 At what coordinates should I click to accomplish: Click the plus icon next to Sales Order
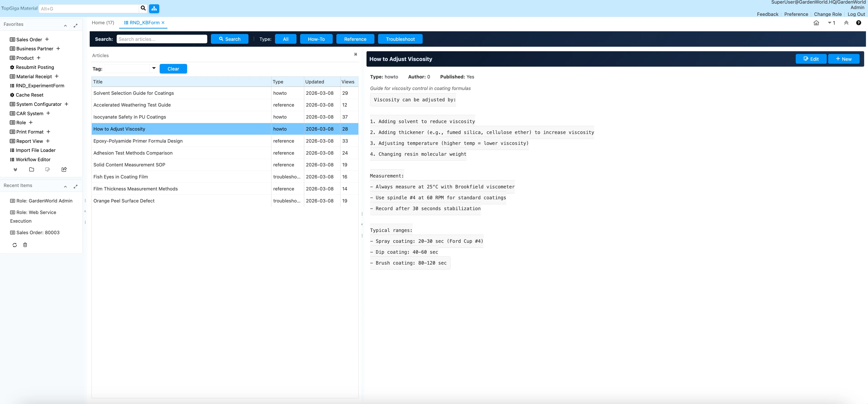pos(47,39)
